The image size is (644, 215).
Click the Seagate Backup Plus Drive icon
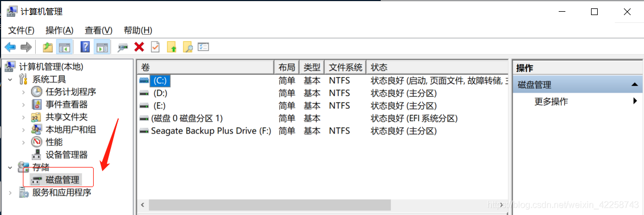(x=144, y=131)
